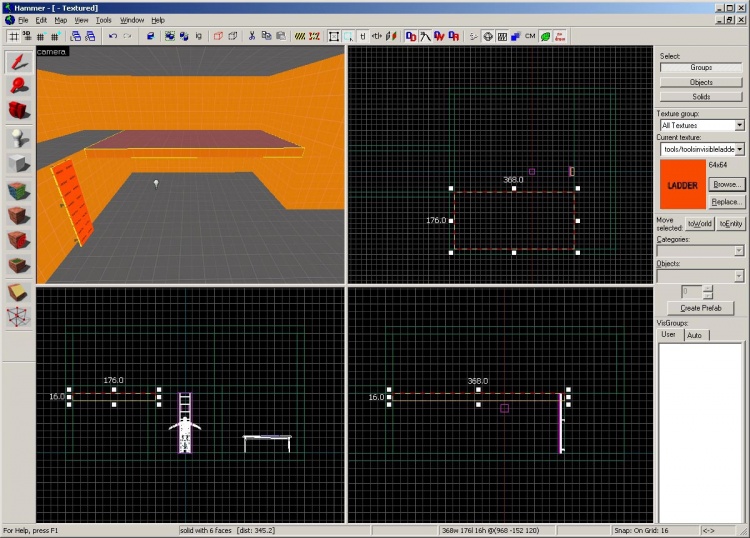Click the Browse... texture button
The height and width of the screenshot is (538, 750).
tap(727, 185)
